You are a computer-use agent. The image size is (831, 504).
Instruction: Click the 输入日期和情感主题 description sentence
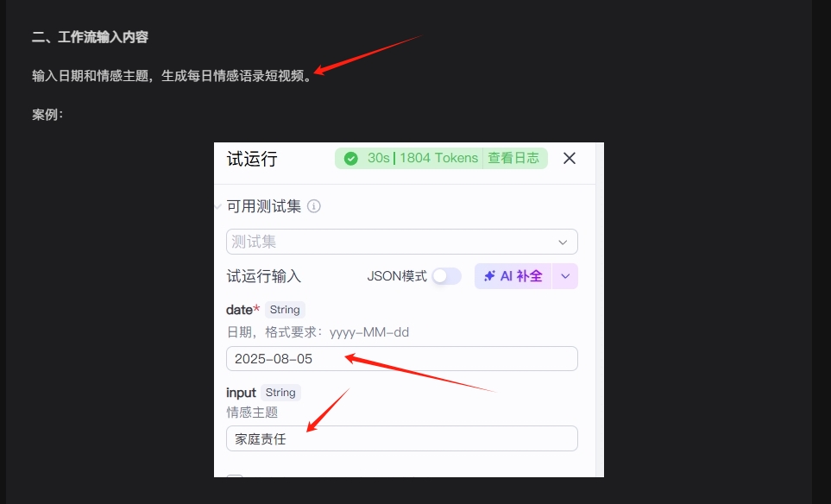click(171, 76)
